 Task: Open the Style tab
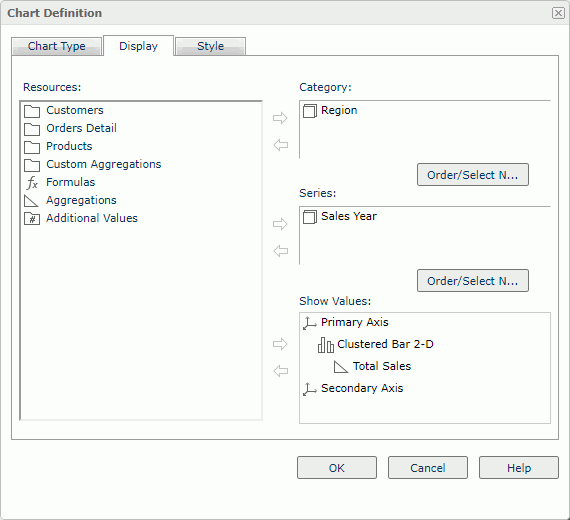coord(210,46)
